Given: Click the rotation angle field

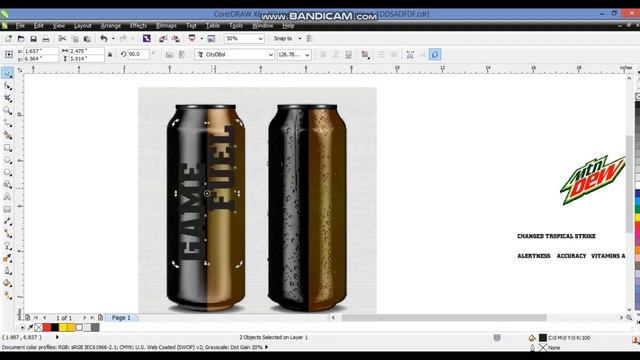Looking at the screenshot, I should (x=138, y=54).
